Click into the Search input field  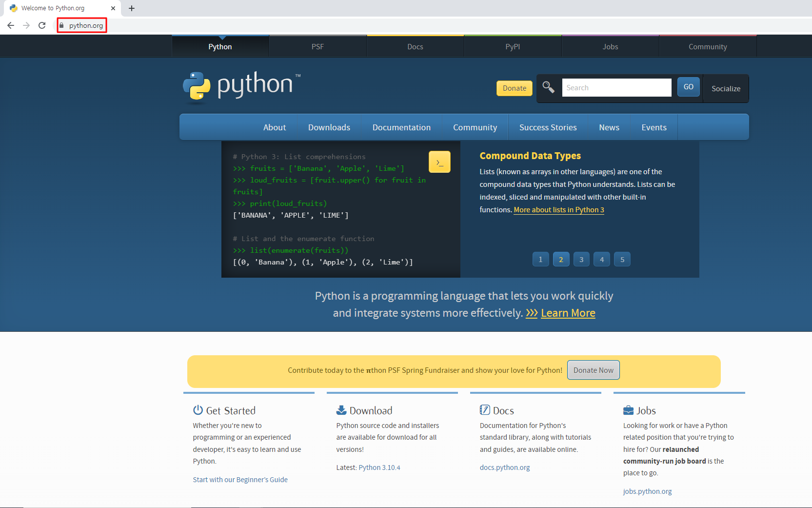(617, 88)
